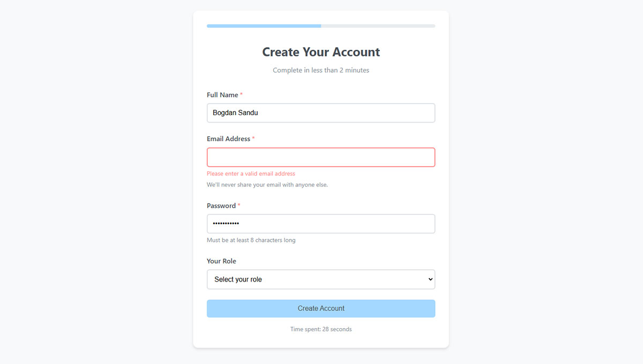Click the required asterisk beside Password

(x=239, y=206)
